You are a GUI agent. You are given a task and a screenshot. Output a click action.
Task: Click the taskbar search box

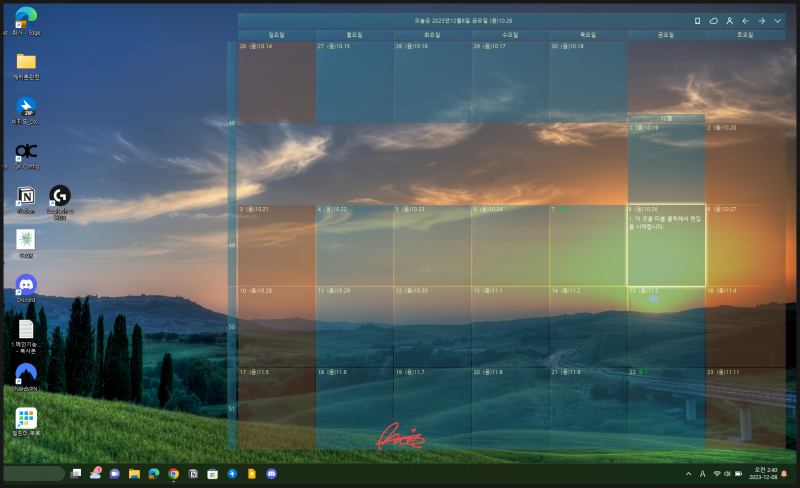pos(34,474)
